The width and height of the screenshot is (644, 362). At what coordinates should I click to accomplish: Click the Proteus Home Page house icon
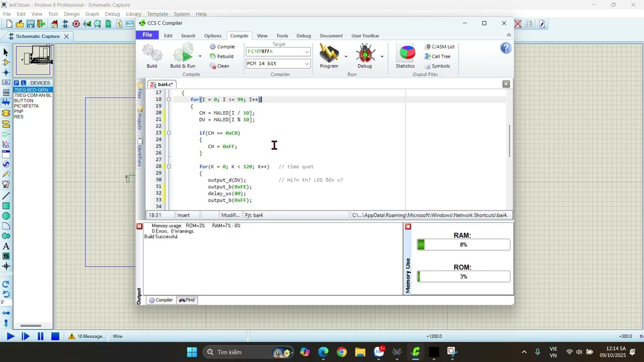(54, 24)
